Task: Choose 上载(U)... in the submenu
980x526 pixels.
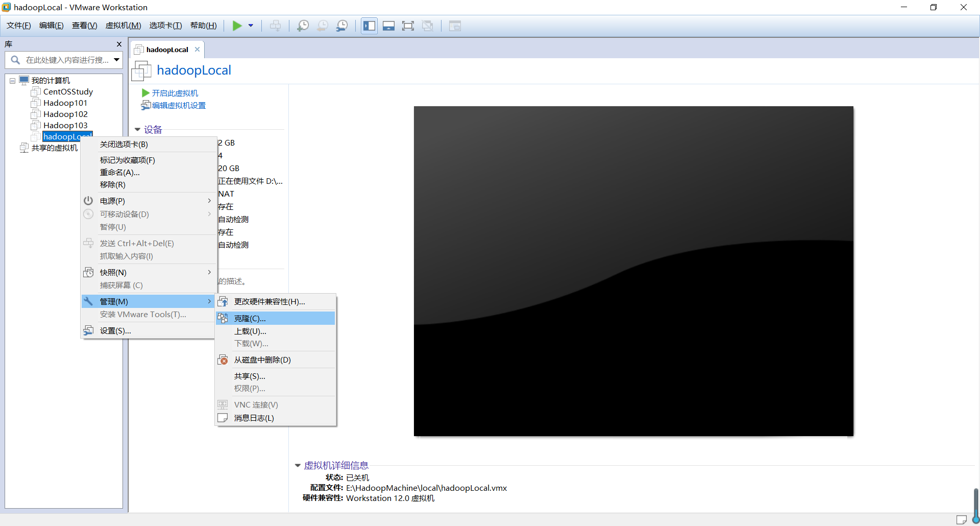Action: [276, 331]
